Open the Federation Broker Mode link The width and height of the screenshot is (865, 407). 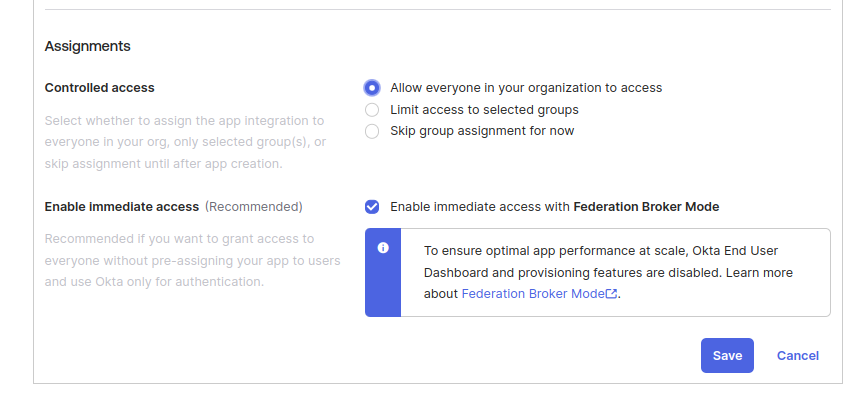point(533,294)
